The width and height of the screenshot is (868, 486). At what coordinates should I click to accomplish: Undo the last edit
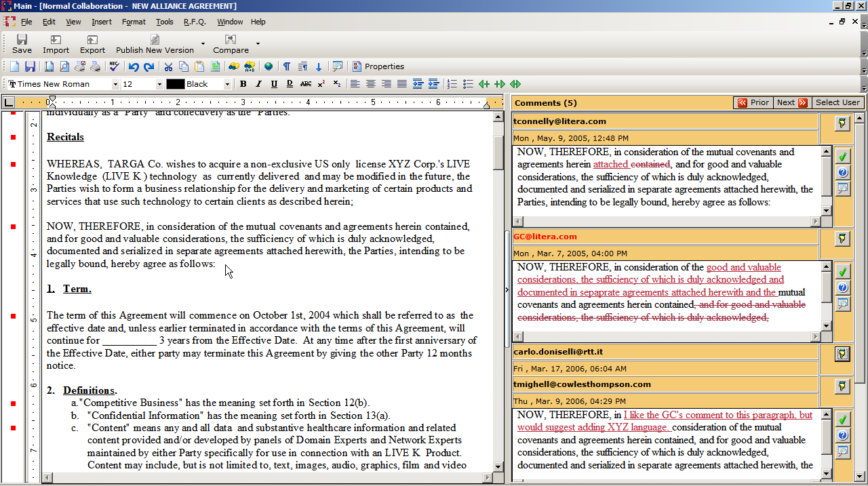coord(133,66)
